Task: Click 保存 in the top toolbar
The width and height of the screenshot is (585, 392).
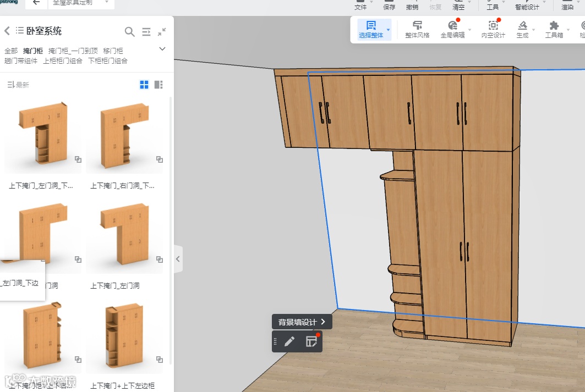Action: (x=389, y=7)
